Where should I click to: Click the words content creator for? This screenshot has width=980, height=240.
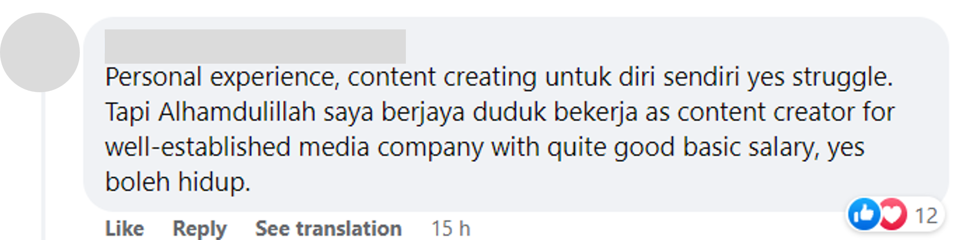786,112
